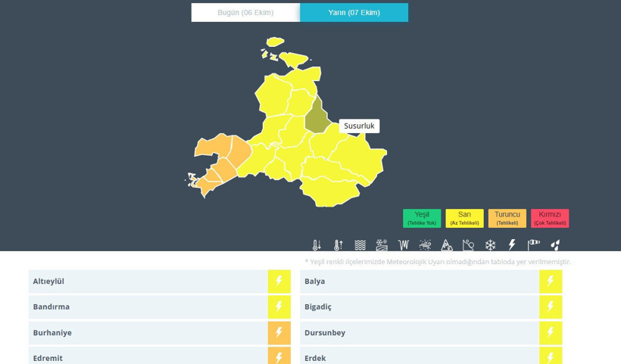Click the lightning thunderstorm icon in legend row
Viewport: 621px width, 364px height.
(x=512, y=245)
